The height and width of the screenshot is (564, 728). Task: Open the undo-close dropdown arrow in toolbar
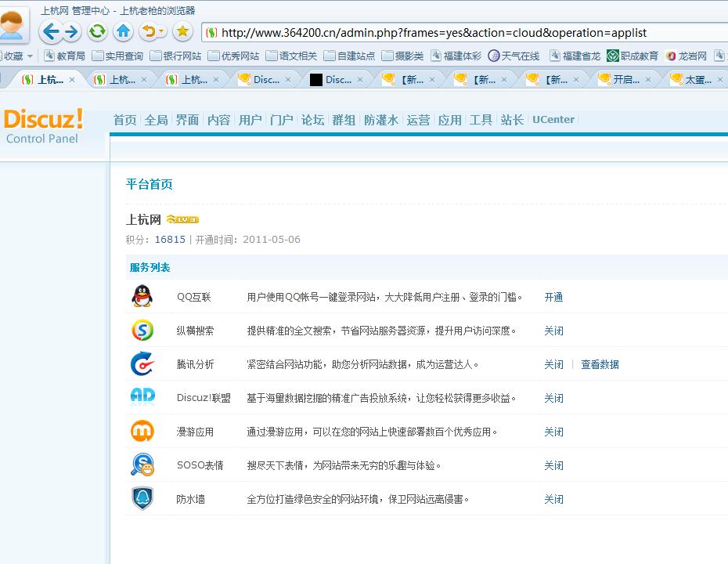[x=161, y=31]
